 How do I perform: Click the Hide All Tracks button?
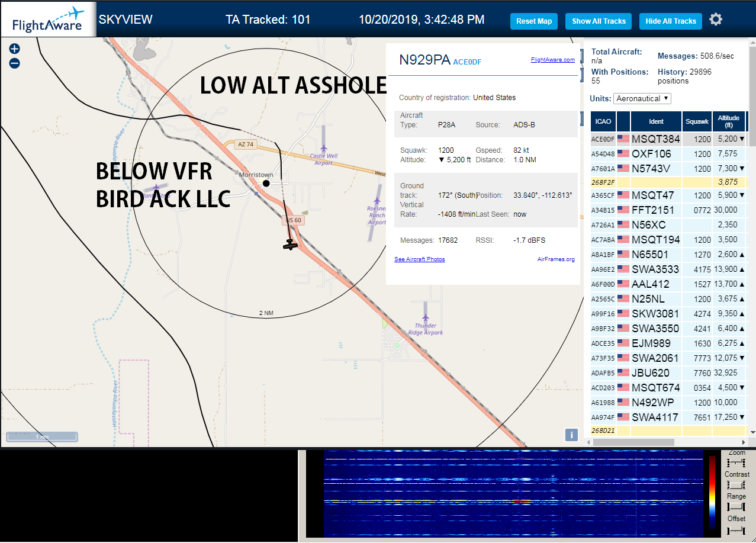[x=671, y=21]
